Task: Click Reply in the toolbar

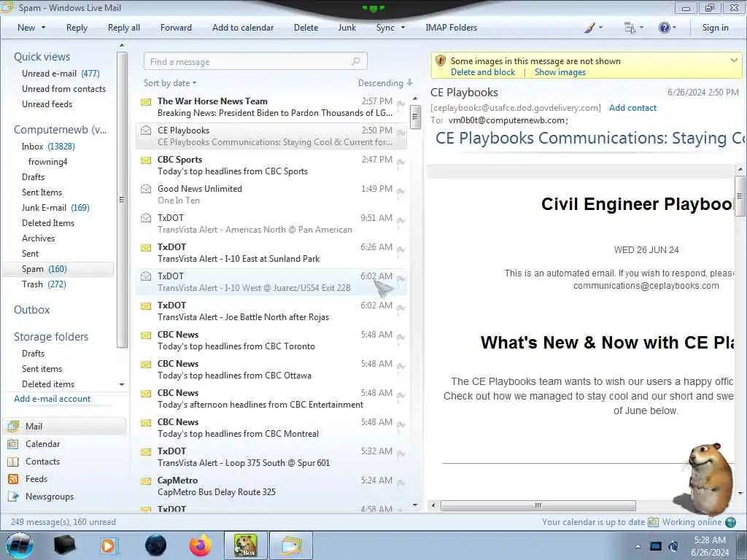Action: pos(77,28)
